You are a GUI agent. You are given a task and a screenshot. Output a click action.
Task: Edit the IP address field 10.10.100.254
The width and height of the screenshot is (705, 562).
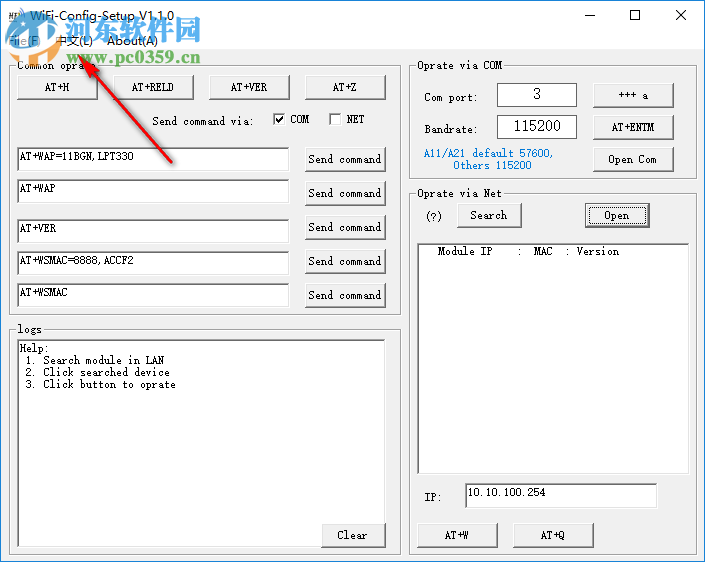561,495
